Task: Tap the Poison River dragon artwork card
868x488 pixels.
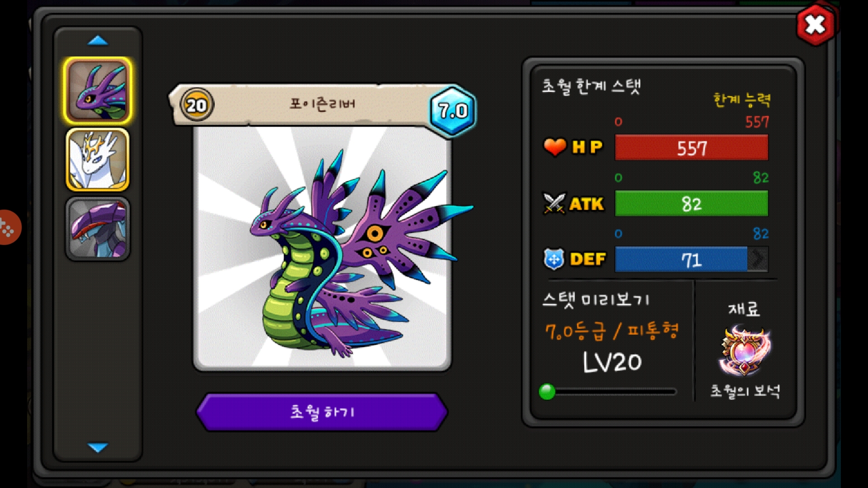Action: tap(322, 249)
